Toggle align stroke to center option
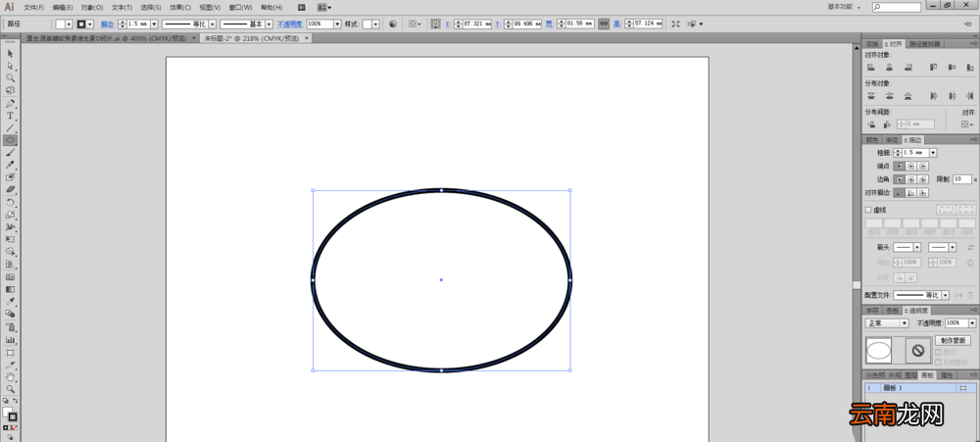The image size is (980, 442). coord(899,192)
